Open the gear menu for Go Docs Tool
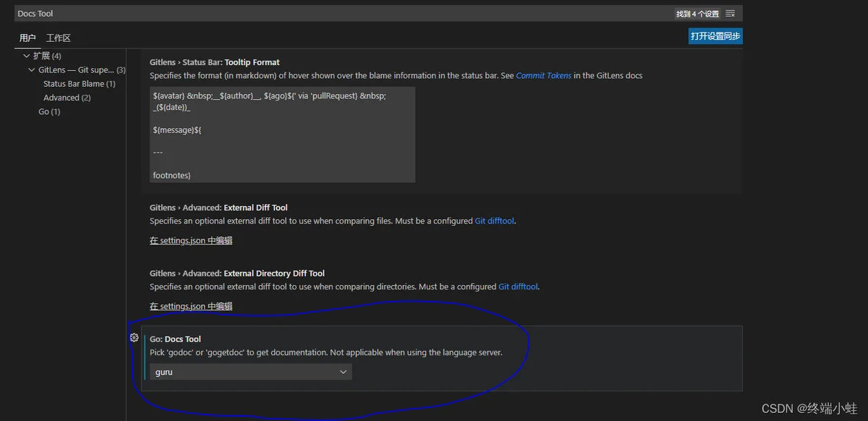This screenshot has width=868, height=421. coord(134,338)
